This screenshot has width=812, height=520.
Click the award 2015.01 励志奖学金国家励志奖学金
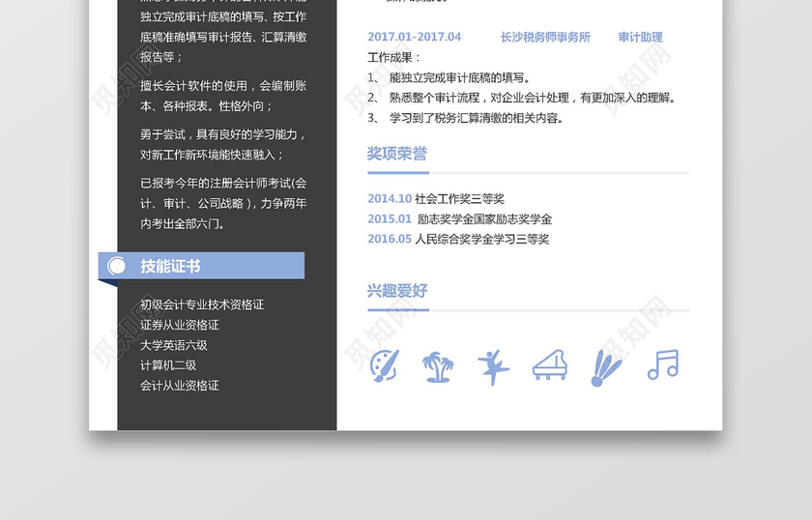tap(460, 219)
